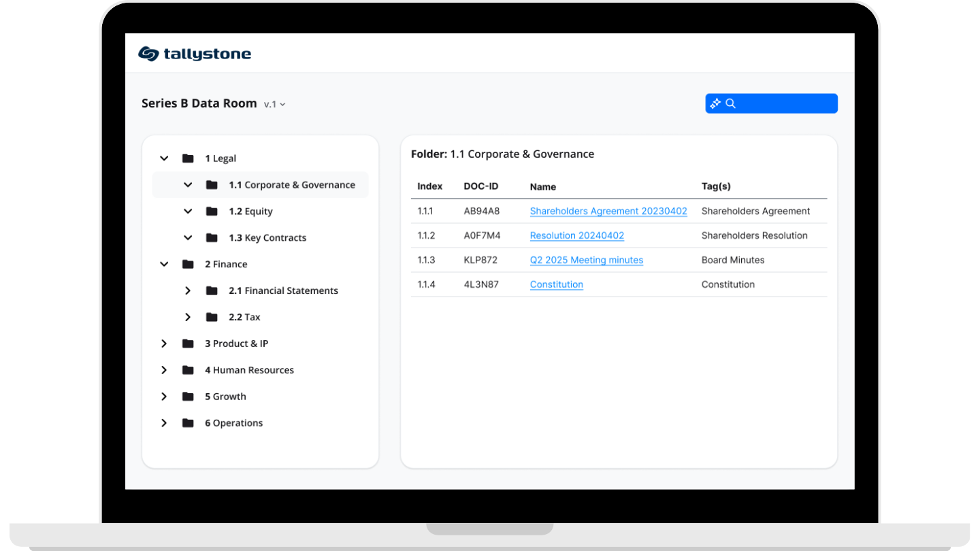Click the folder icon for 3 Product & IP
This screenshot has height=551, width=980.
pos(188,344)
